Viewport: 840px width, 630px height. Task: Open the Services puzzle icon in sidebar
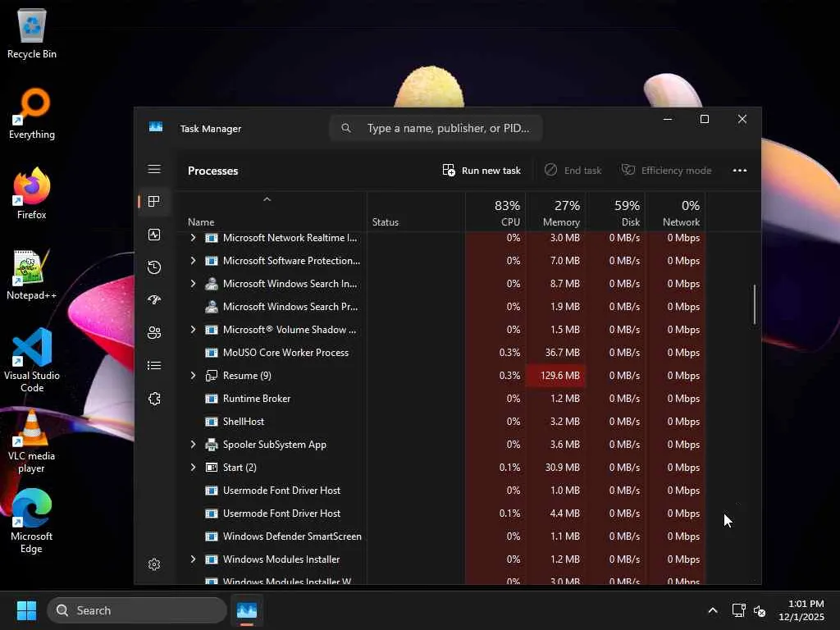(x=154, y=399)
